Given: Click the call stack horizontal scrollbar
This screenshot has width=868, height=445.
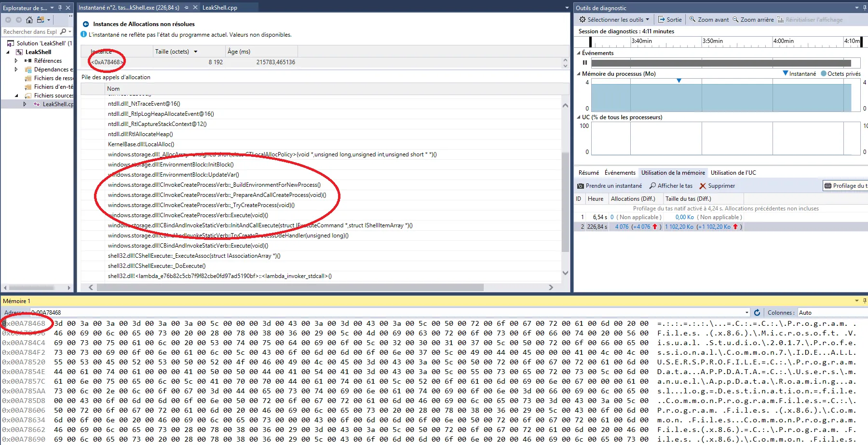Looking at the screenshot, I should pos(290,287).
